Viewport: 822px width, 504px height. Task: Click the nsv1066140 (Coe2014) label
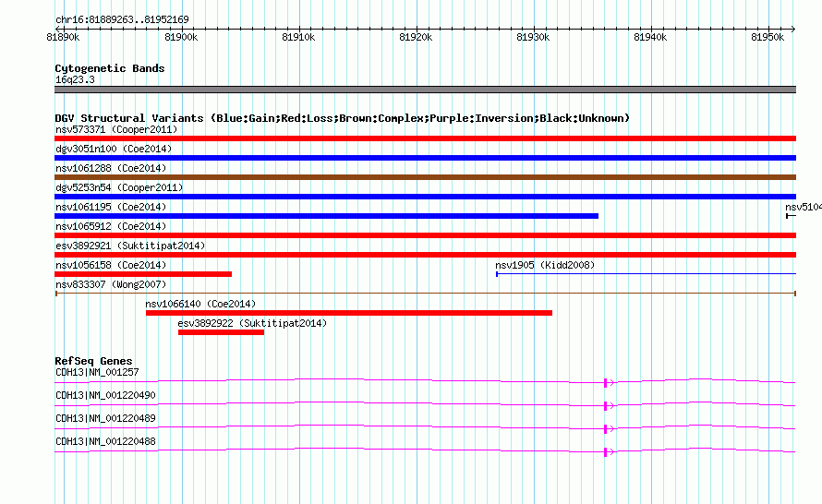point(200,304)
